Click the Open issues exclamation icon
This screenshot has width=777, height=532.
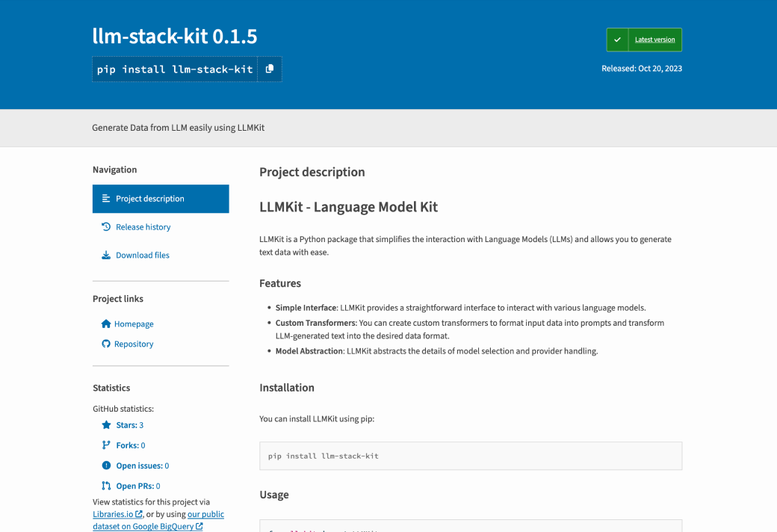tap(105, 465)
